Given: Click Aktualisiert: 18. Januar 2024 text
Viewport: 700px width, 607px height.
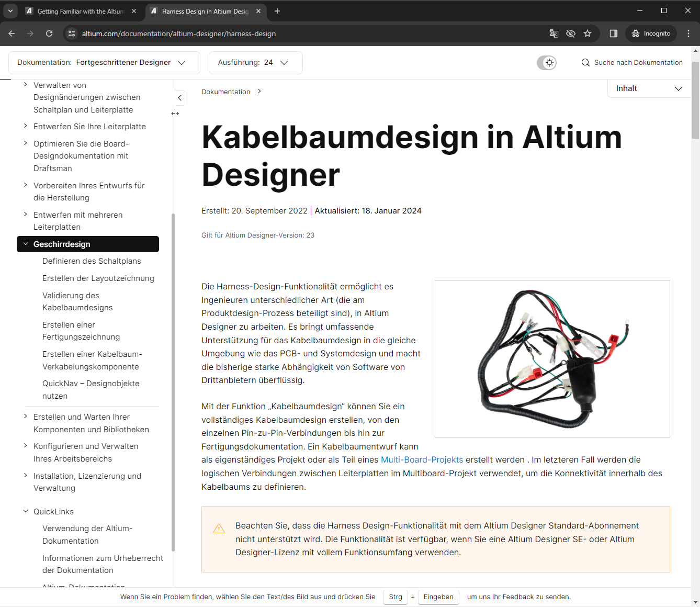Looking at the screenshot, I should pyautogui.click(x=368, y=211).
